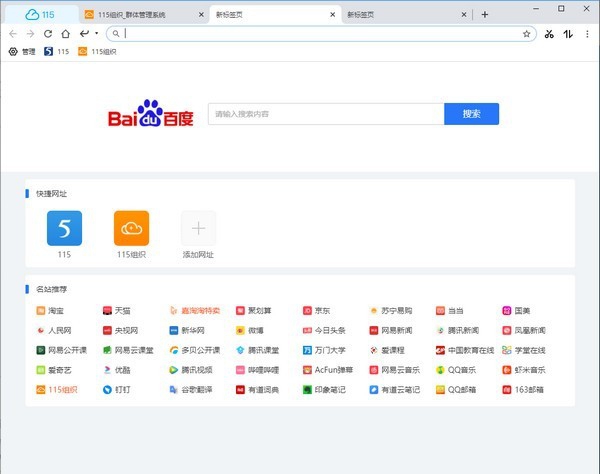Switch to the 115组织_群体管理系统 tab
The width and height of the screenshot is (600, 474).
(x=145, y=15)
